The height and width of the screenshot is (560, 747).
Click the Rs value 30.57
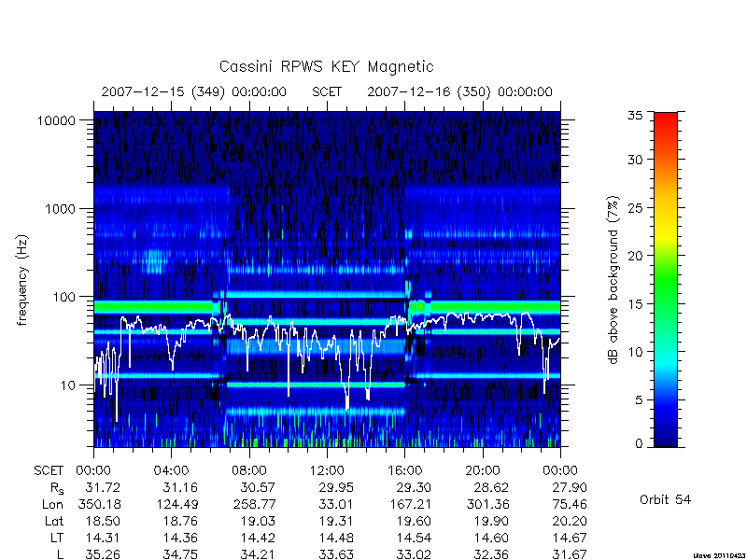click(x=259, y=487)
